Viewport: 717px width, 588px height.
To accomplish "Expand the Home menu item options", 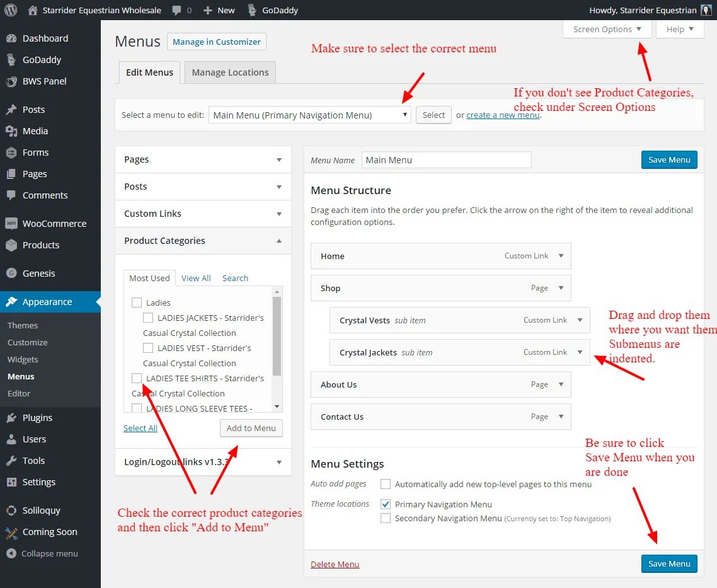I will [561, 256].
